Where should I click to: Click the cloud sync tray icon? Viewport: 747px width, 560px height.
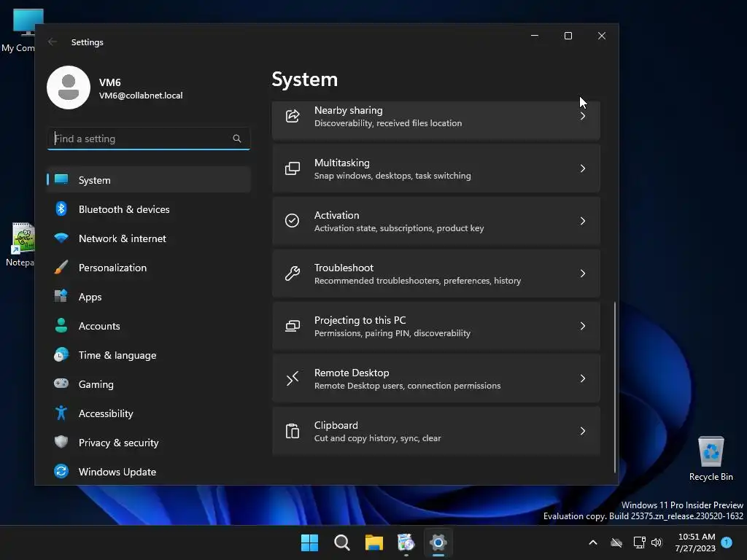[x=616, y=542]
